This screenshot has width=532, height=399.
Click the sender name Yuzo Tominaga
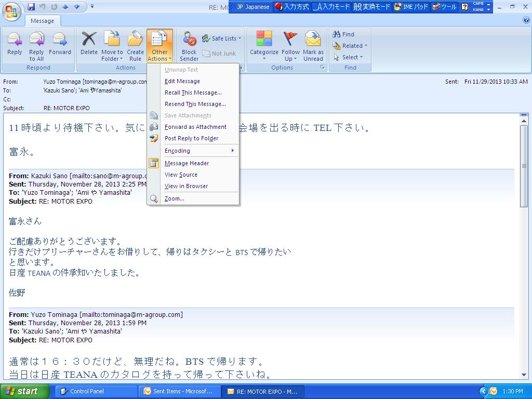pos(62,82)
